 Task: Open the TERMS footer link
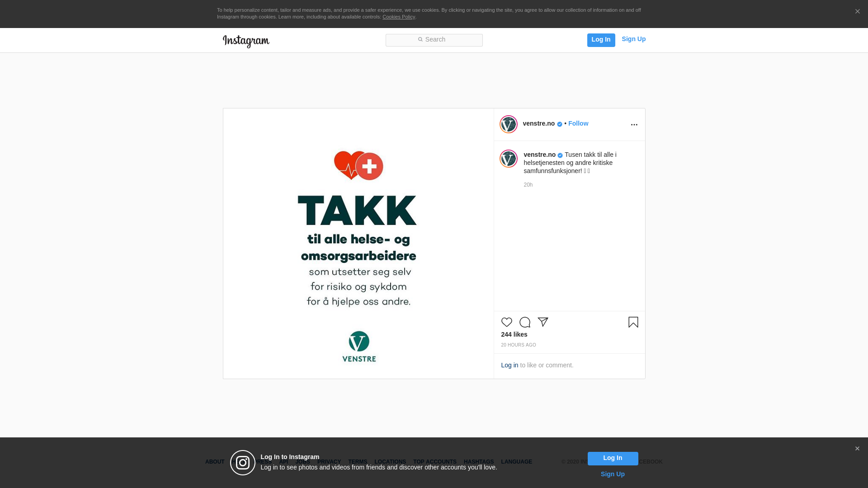357,462
